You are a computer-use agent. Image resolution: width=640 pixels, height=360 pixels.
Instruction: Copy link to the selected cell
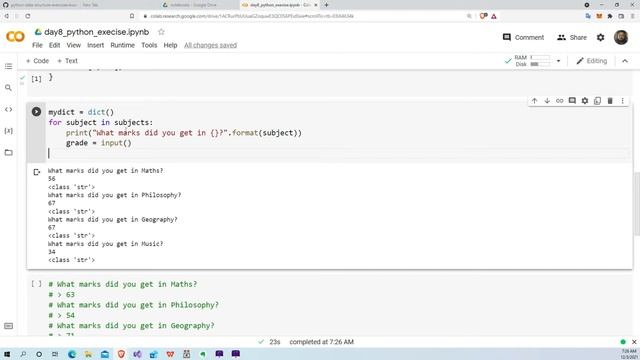coord(560,101)
